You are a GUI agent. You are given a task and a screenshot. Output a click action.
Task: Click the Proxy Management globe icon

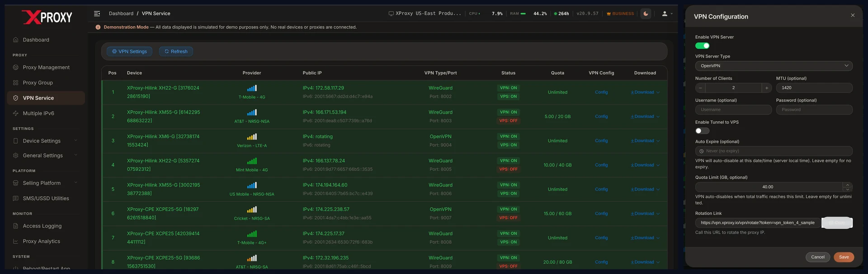coord(16,67)
